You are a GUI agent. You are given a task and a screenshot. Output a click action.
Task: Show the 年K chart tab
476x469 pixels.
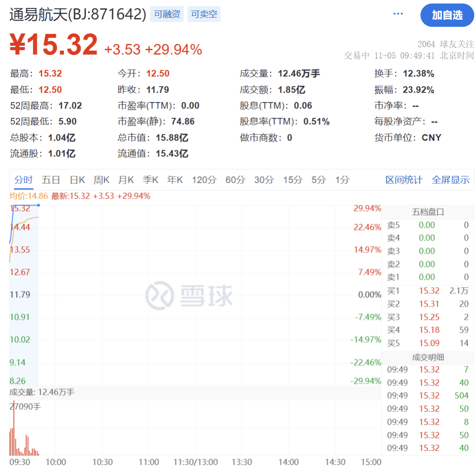[x=175, y=180]
